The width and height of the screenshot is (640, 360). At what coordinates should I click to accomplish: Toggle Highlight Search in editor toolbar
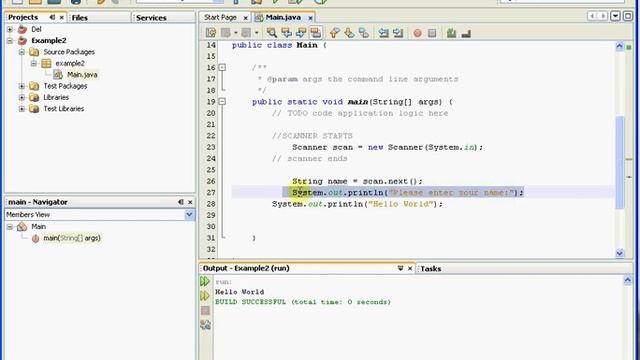tap(316, 33)
